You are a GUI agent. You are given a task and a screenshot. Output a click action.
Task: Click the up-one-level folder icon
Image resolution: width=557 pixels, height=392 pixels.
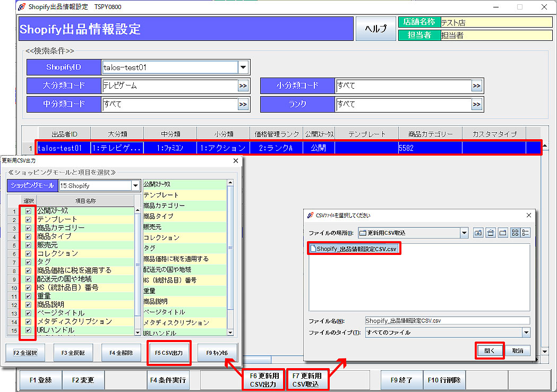click(478, 233)
